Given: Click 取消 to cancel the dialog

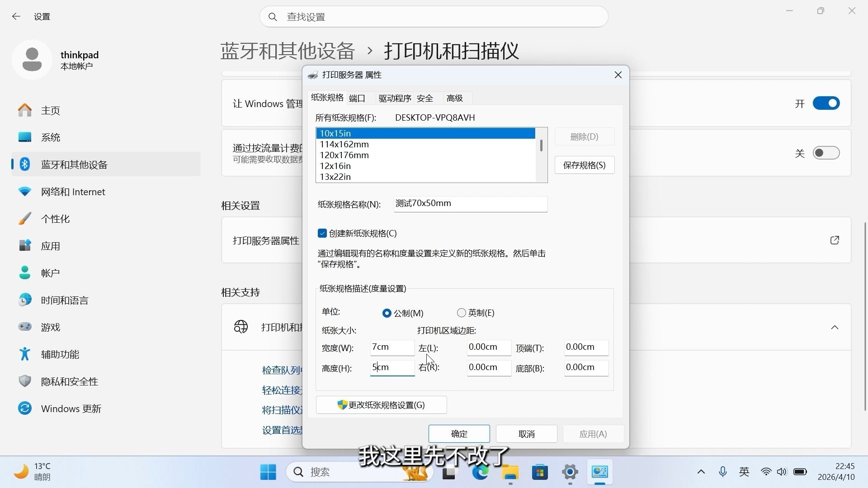Looking at the screenshot, I should point(526,434).
